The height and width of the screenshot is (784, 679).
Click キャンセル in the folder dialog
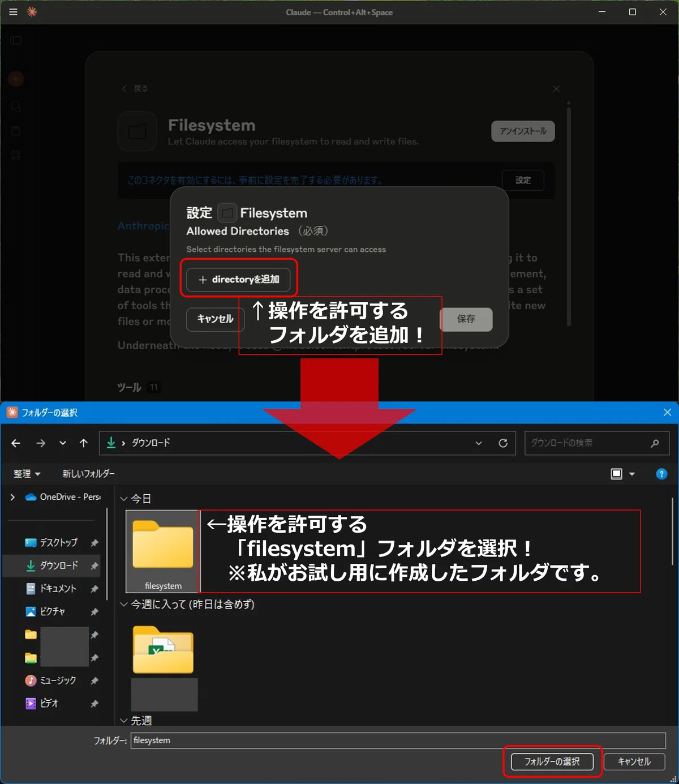point(634,761)
